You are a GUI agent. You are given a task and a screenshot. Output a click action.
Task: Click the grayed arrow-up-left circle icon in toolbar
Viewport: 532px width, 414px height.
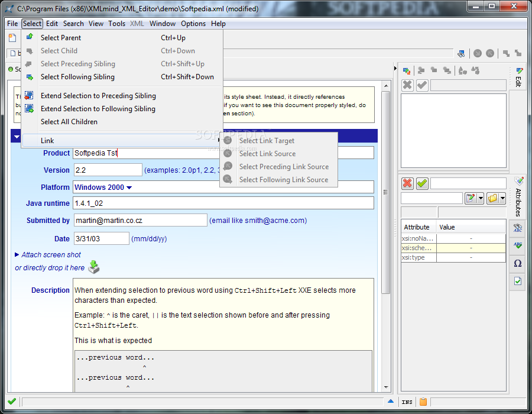point(490,53)
